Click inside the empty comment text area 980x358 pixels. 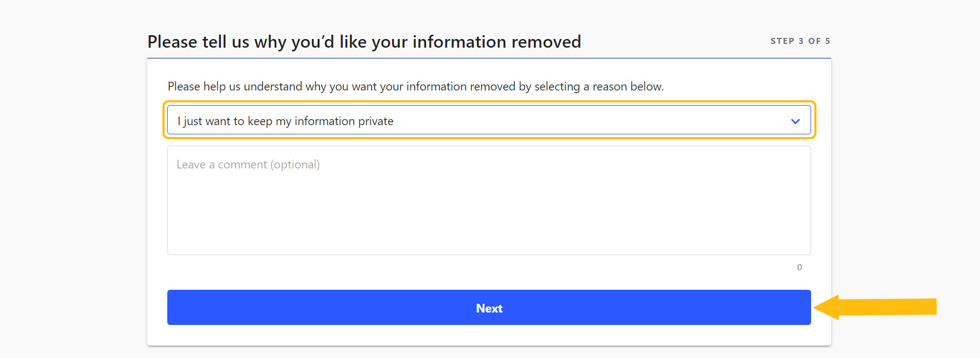pos(488,211)
